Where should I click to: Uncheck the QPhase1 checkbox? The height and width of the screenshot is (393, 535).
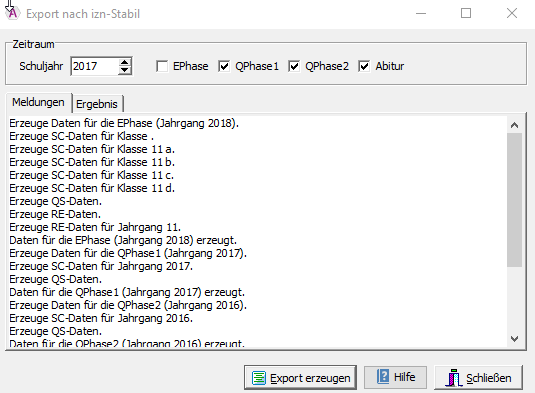pyautogui.click(x=224, y=66)
